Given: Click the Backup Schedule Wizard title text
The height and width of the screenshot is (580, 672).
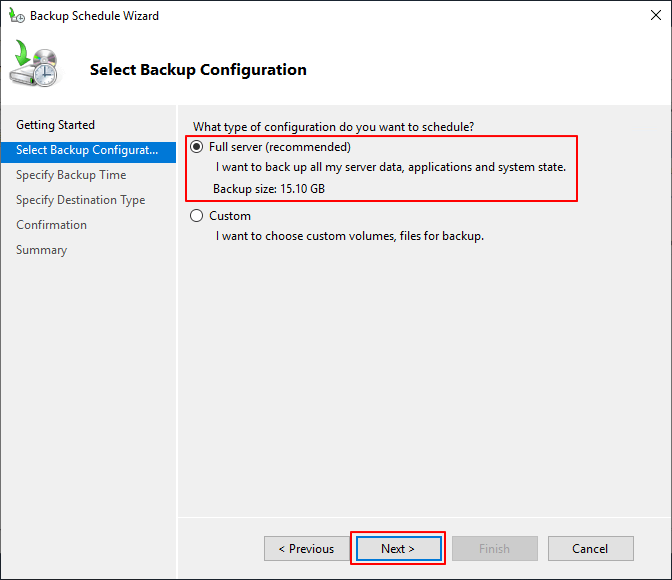Looking at the screenshot, I should coord(94,16).
